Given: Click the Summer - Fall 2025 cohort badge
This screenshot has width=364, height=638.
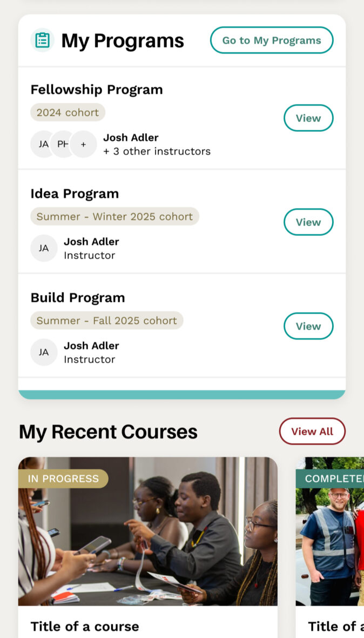Looking at the screenshot, I should 106,320.
